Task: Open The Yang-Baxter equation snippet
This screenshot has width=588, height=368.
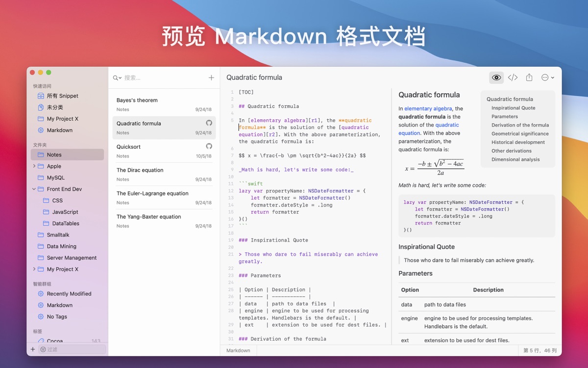Action: click(164, 221)
